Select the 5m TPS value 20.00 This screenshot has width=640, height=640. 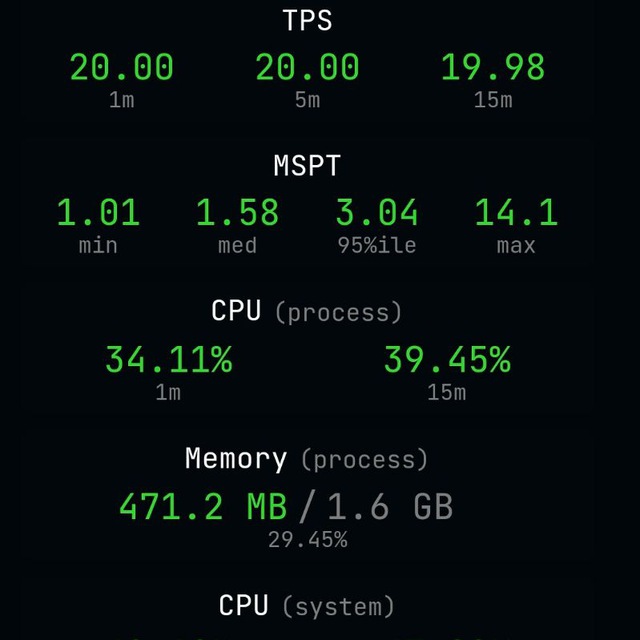[x=307, y=68]
